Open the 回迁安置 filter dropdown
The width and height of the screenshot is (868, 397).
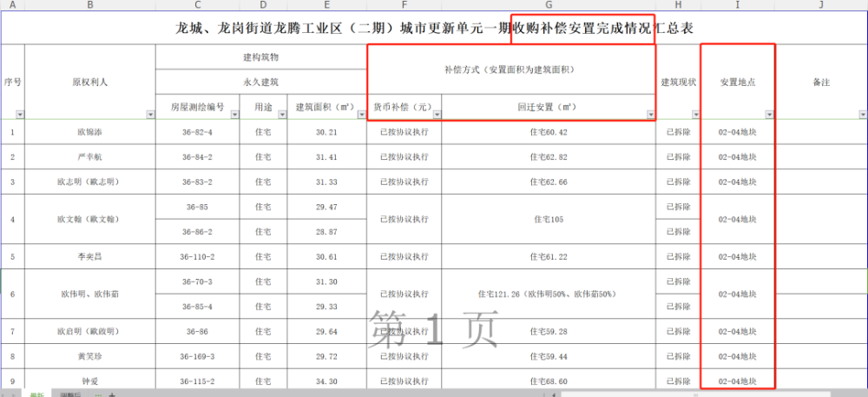[x=650, y=115]
